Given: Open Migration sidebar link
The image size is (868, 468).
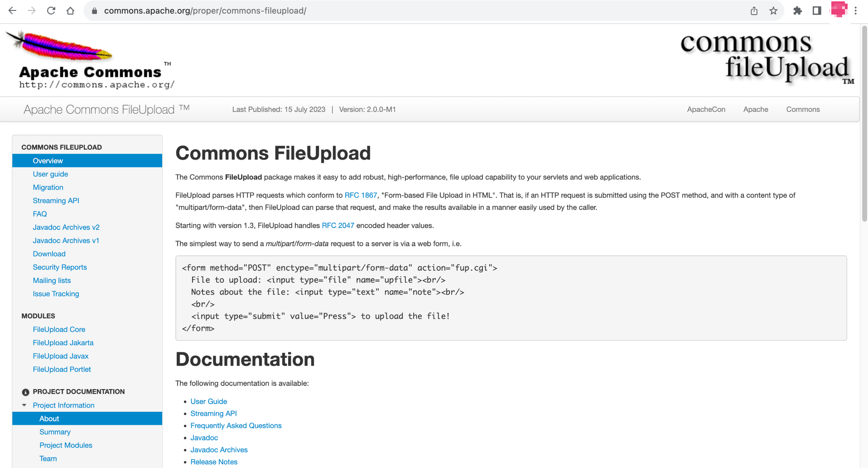Looking at the screenshot, I should [48, 187].
